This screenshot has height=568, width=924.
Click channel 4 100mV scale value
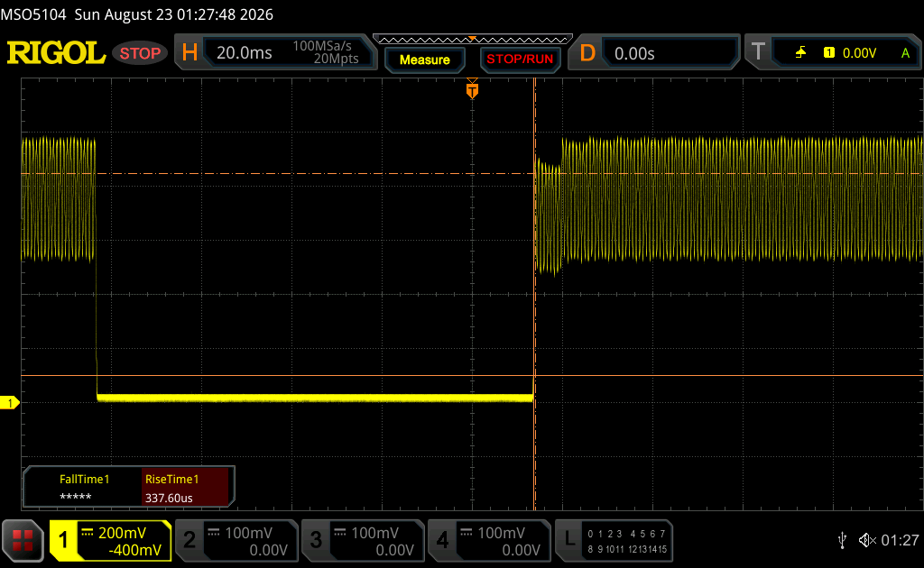click(x=501, y=533)
